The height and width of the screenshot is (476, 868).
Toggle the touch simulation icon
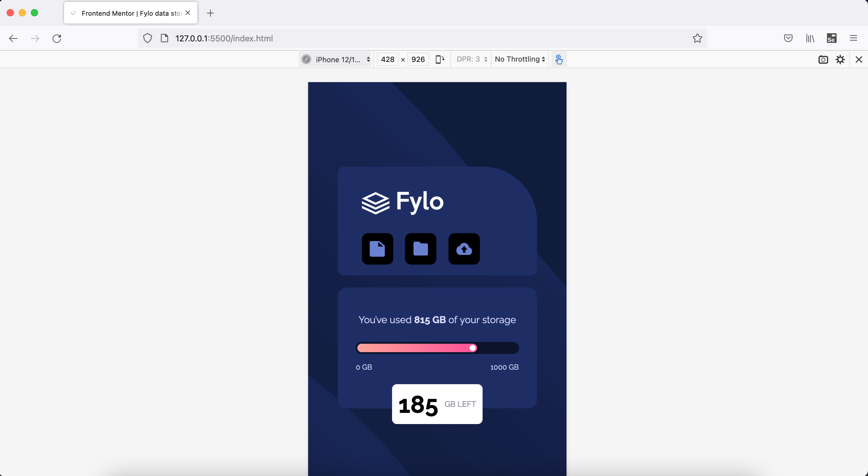tap(559, 59)
